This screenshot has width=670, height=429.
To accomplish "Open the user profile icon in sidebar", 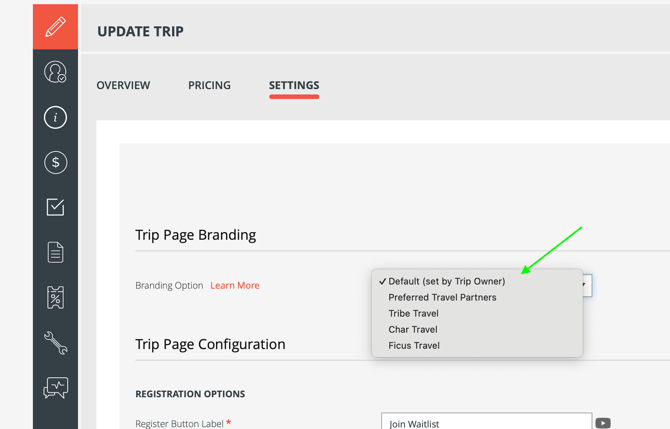I will (x=55, y=72).
